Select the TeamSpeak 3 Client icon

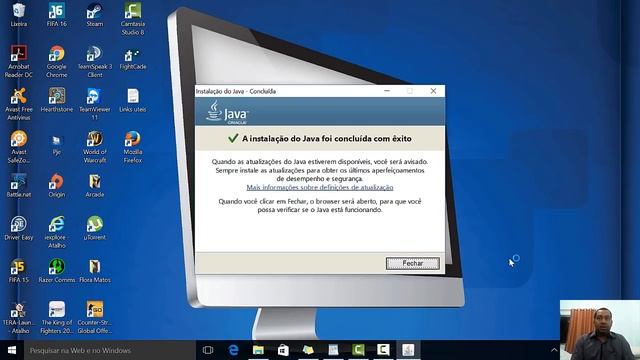pos(94,62)
